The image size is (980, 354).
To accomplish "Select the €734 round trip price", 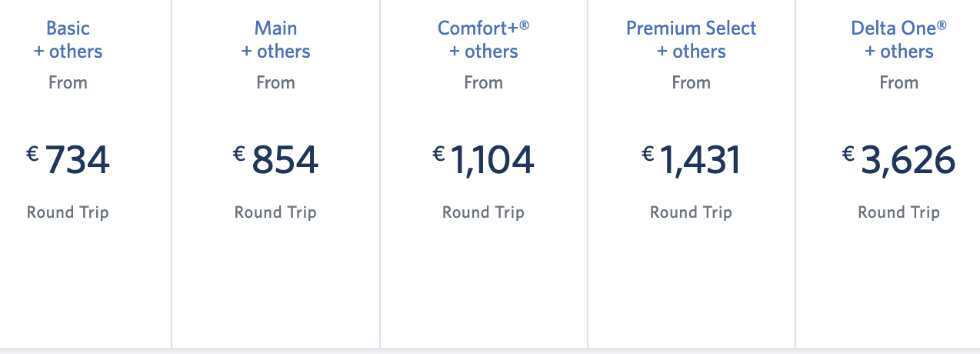I will [68, 160].
